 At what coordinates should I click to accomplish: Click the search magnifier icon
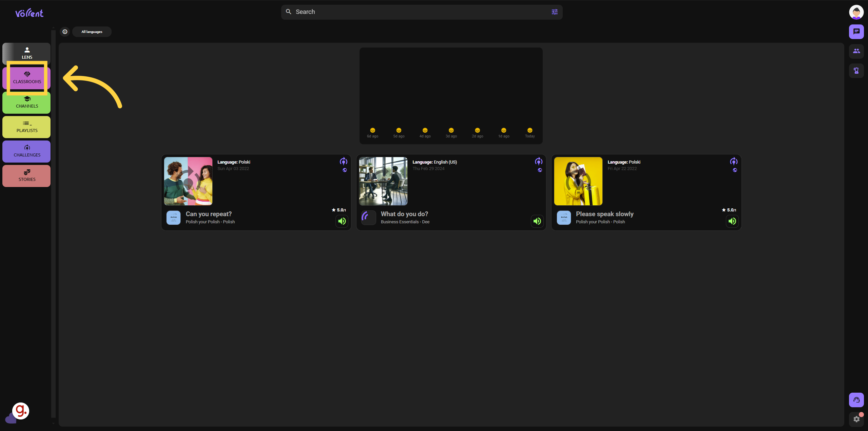[x=289, y=12]
